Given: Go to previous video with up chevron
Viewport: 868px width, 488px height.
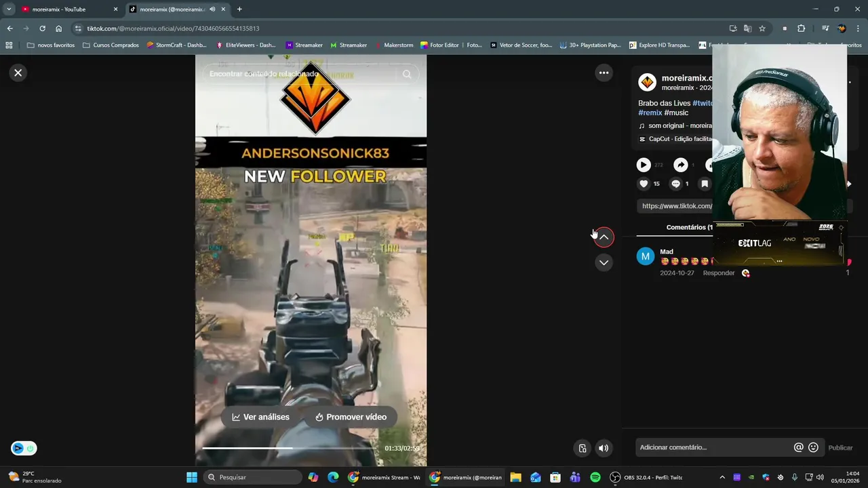Looking at the screenshot, I should (x=604, y=237).
